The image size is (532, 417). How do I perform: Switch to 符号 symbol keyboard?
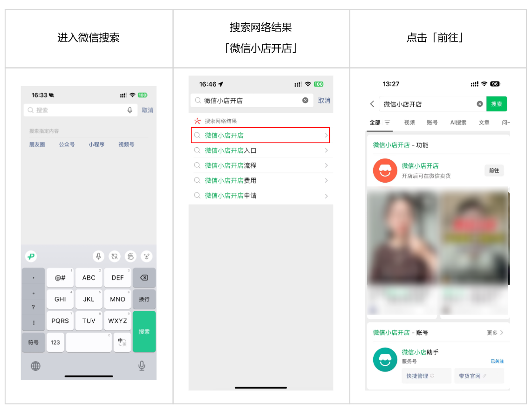point(33,342)
